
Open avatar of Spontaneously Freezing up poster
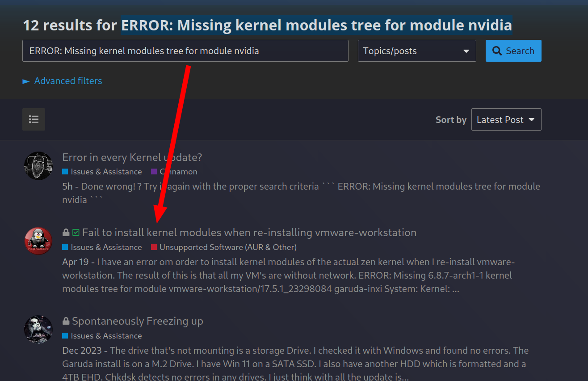click(38, 329)
